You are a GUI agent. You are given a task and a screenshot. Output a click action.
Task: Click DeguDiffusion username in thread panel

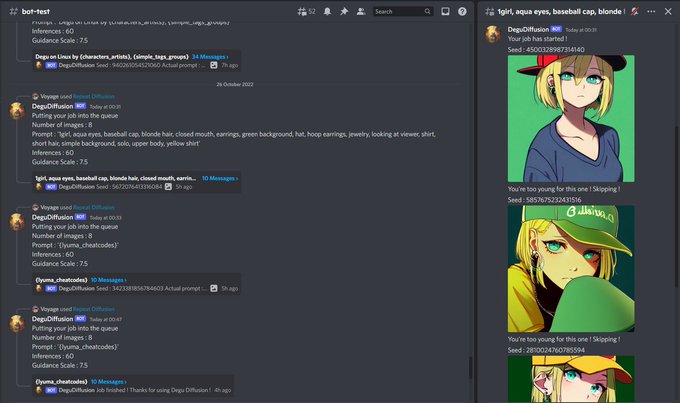click(528, 29)
